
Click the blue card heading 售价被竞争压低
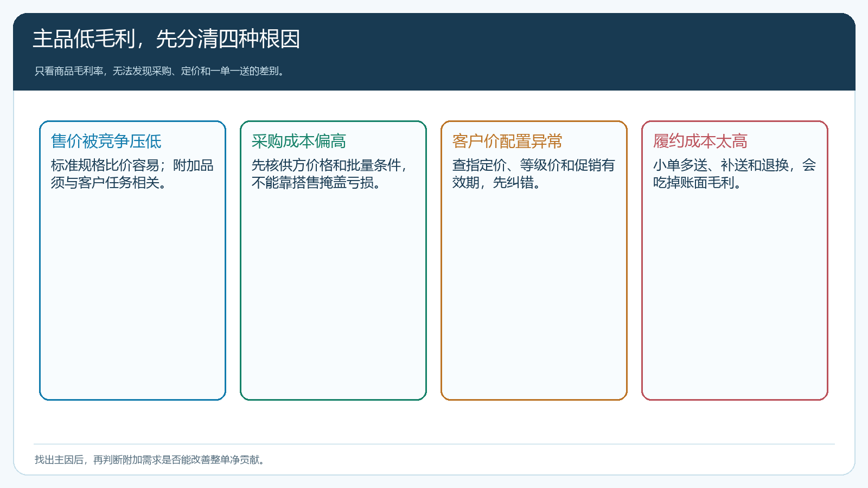coord(106,141)
